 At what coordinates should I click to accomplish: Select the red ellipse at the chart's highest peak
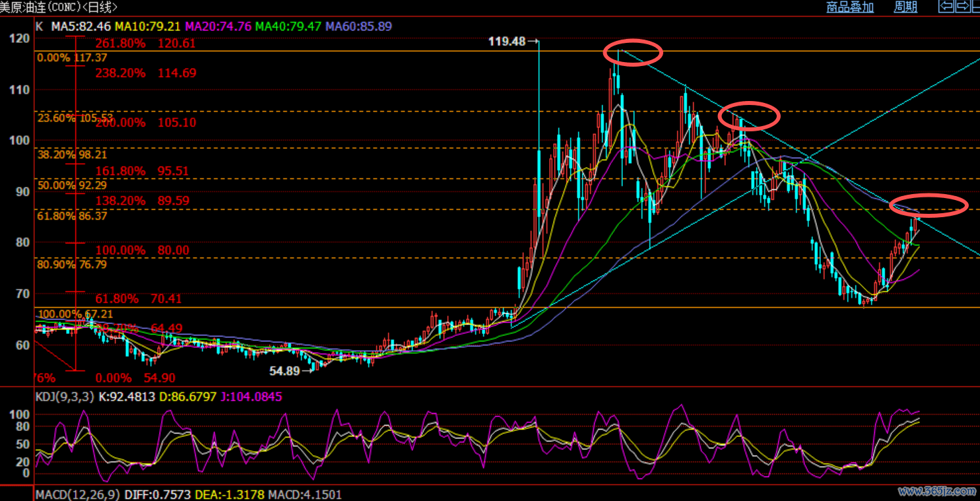[x=633, y=51]
